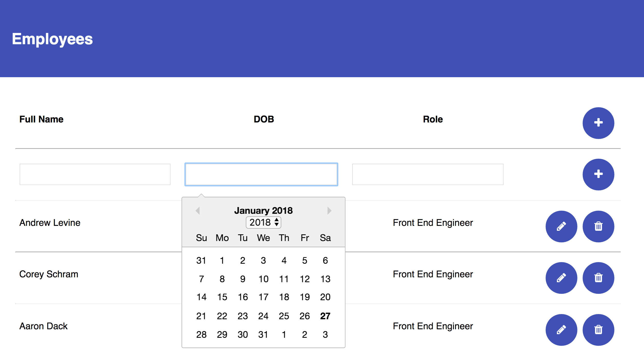The width and height of the screenshot is (644, 355).
Task: Click the Corey Schram name cell
Action: click(x=49, y=274)
